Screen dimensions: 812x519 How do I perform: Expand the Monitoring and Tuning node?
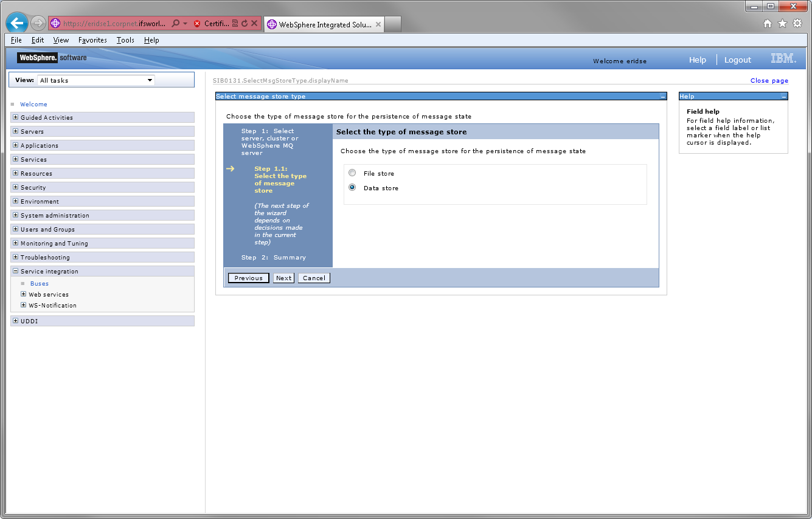point(15,243)
